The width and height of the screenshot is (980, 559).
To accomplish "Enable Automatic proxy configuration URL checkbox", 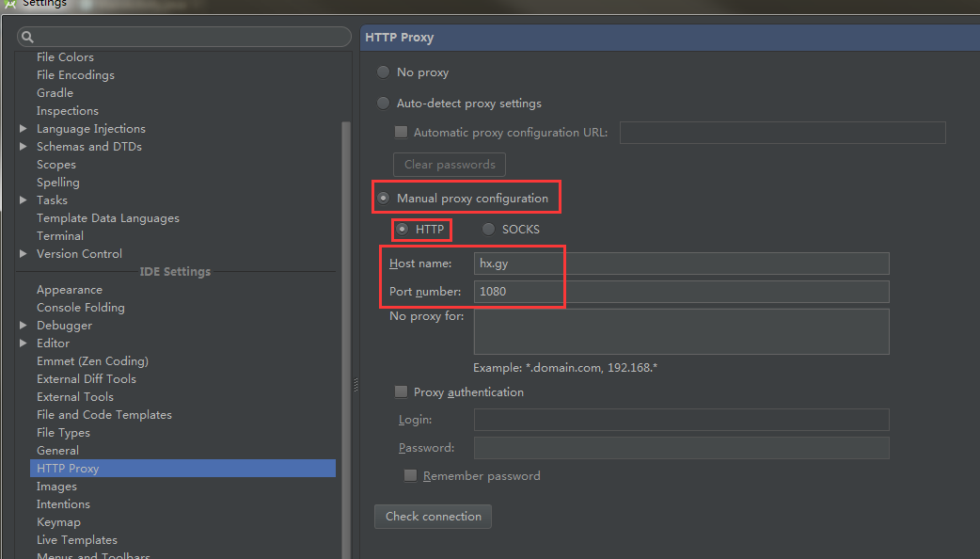I will [x=402, y=132].
